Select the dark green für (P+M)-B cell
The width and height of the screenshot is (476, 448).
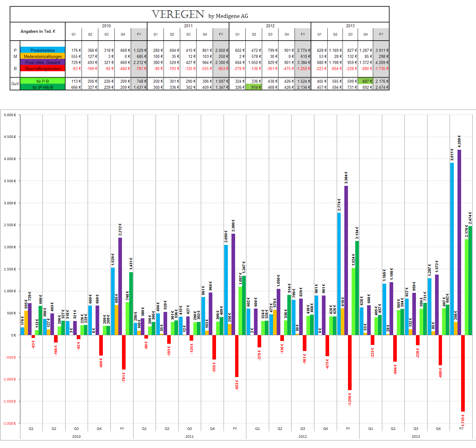[42, 87]
